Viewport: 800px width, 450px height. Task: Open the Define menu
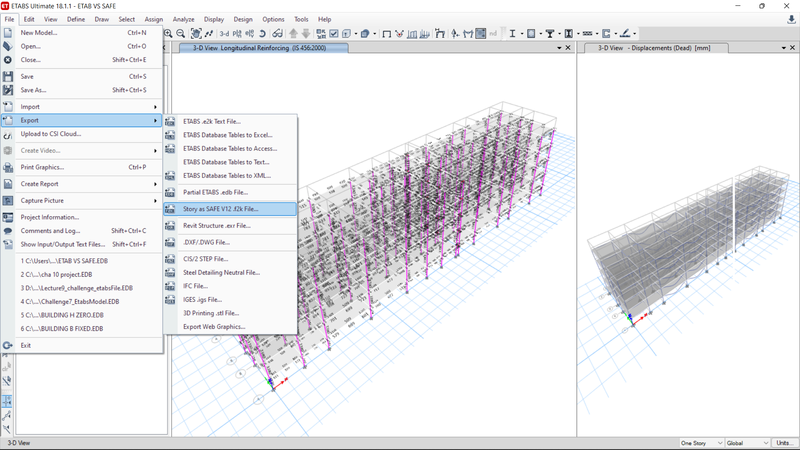pos(76,19)
